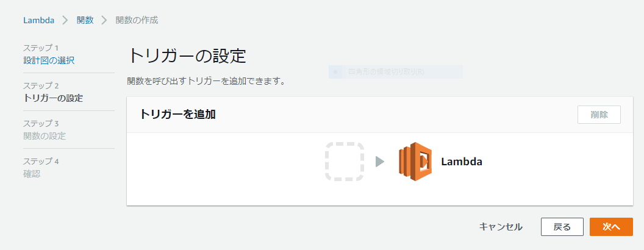Image resolution: width=644 pixels, height=250 pixels.
Task: Go to the 関数 breadcrumb link
Action: pos(85,20)
